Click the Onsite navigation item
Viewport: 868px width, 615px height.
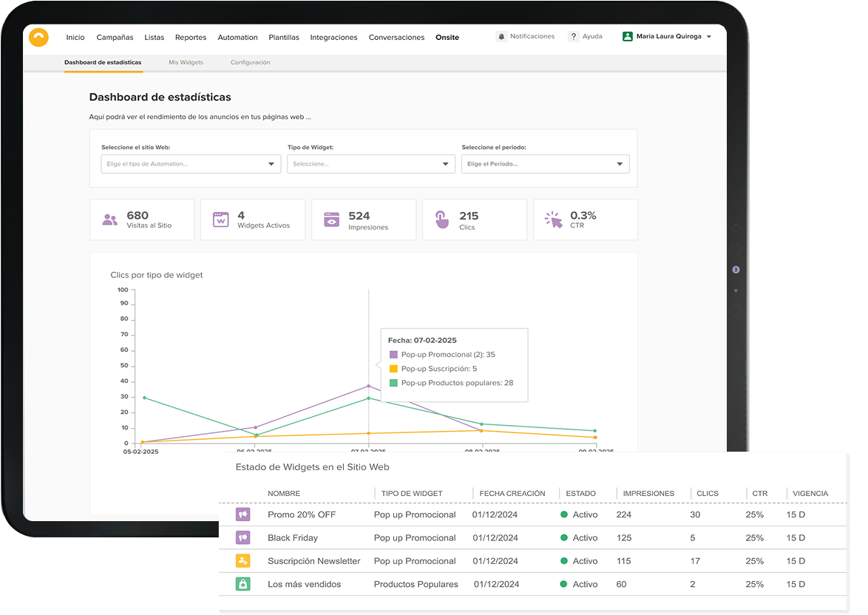click(x=447, y=37)
